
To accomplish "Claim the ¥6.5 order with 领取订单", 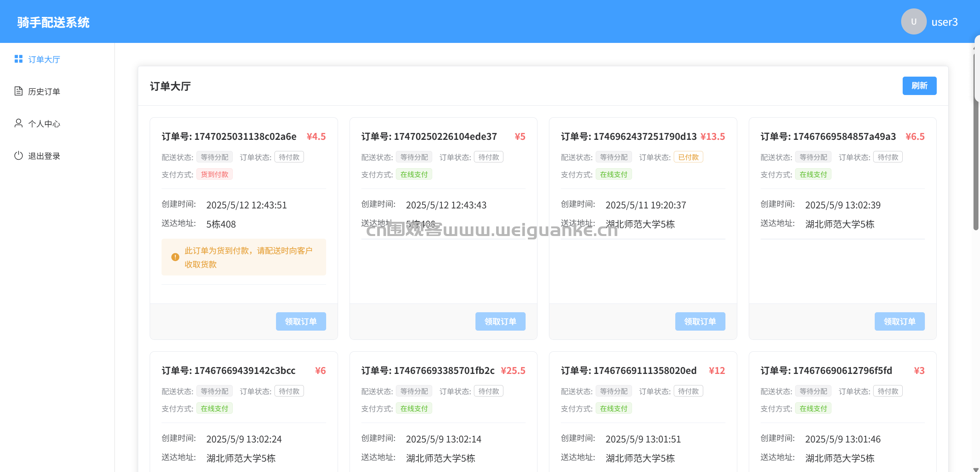I will [899, 321].
